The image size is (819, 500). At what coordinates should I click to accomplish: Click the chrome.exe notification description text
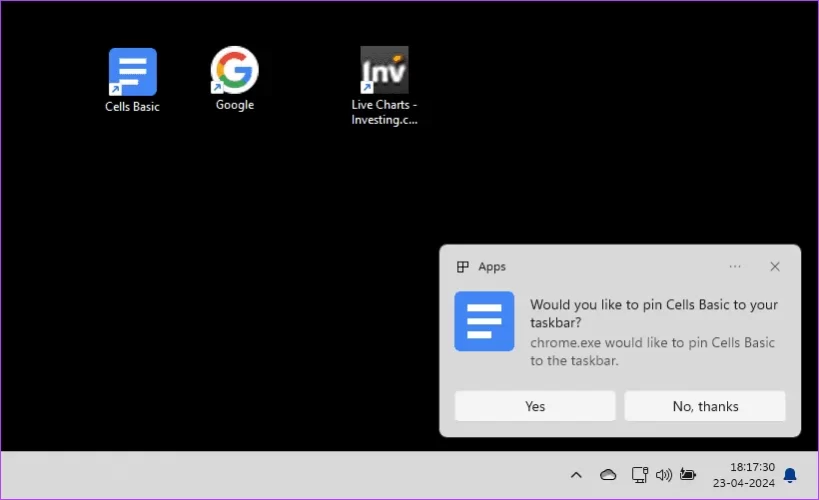pyautogui.click(x=652, y=352)
